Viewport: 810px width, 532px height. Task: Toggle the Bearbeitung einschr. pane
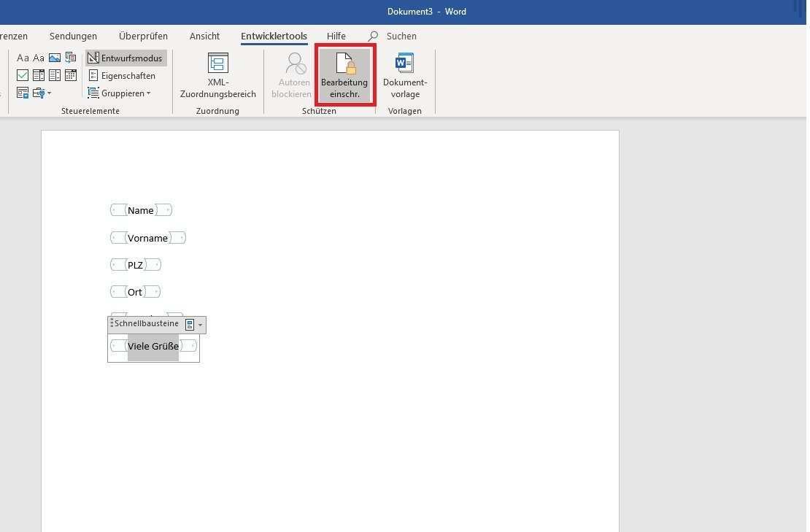pyautogui.click(x=344, y=76)
